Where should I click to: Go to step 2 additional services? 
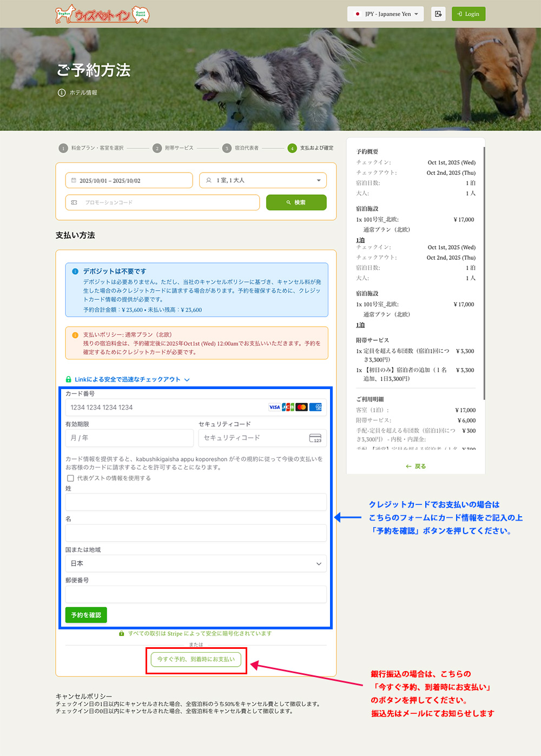[x=173, y=148]
